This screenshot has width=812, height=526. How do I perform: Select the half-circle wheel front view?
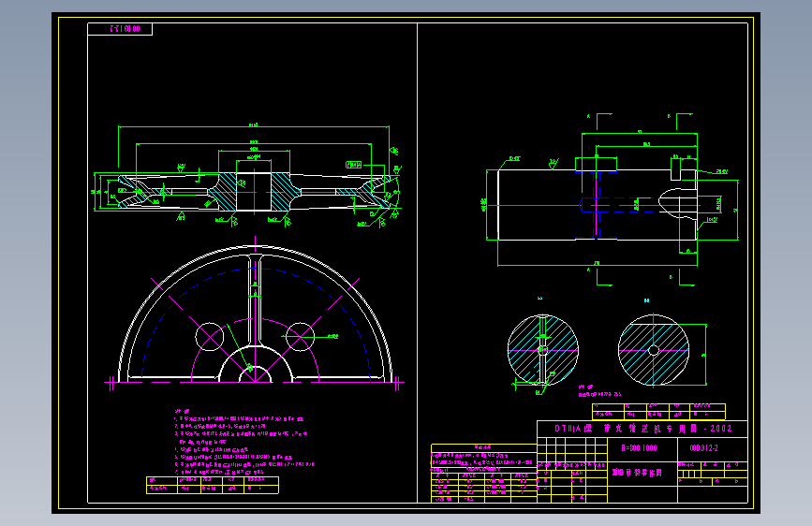256,314
